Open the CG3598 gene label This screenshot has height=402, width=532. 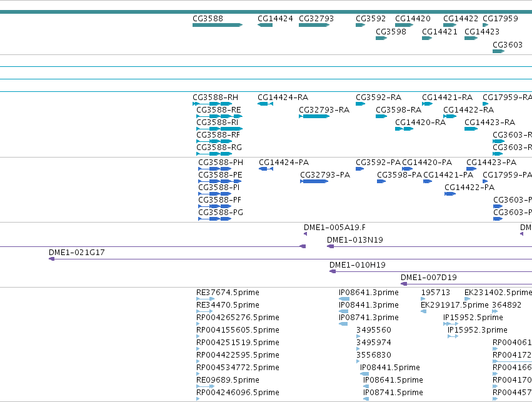(x=391, y=31)
